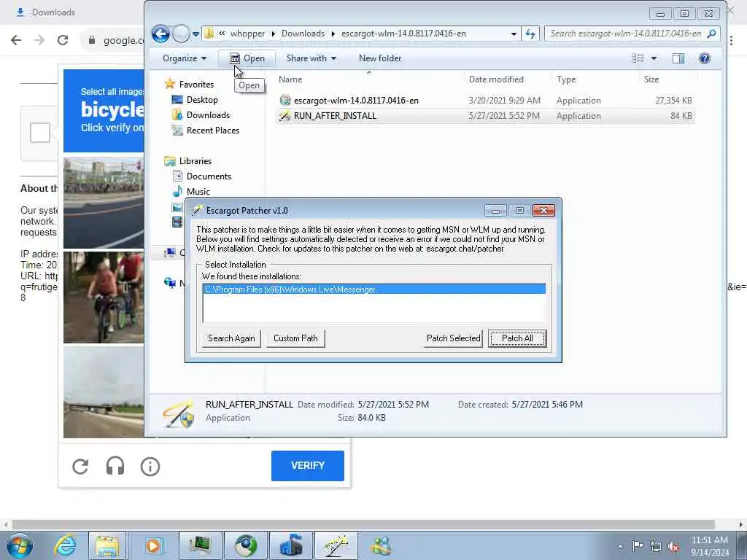Viewport: 747px width, 560px height.
Task: Open Desktop in the navigation pane
Action: (x=202, y=99)
